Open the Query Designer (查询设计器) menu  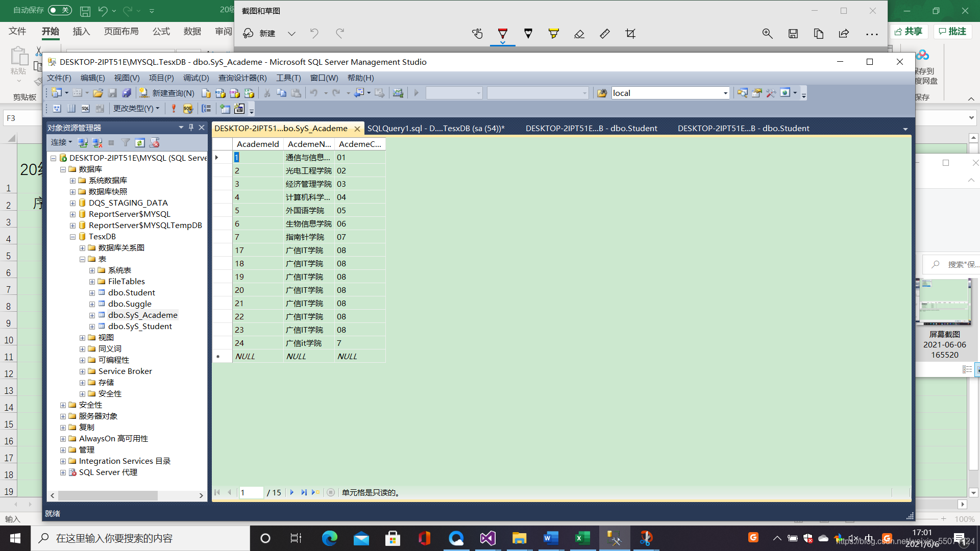click(x=242, y=78)
